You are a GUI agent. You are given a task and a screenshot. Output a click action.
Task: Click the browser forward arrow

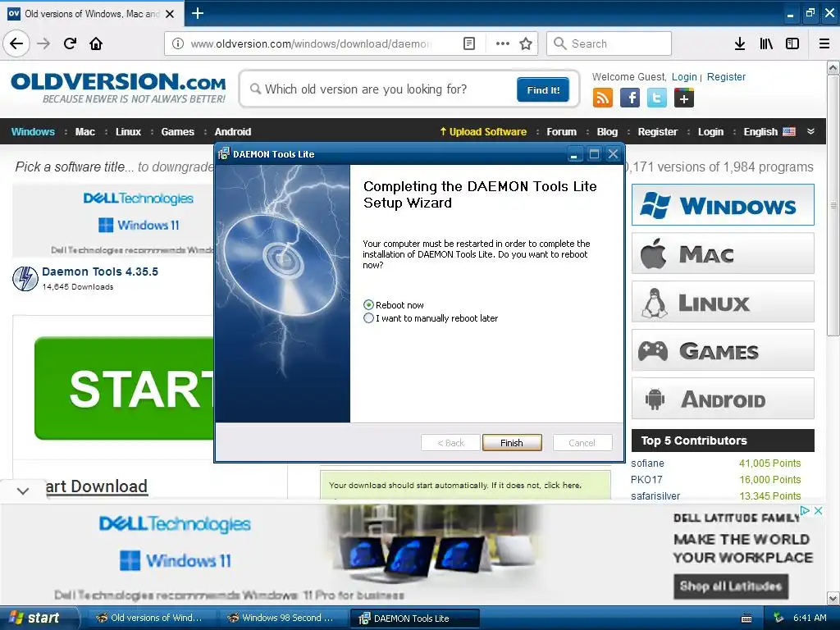[x=44, y=43]
